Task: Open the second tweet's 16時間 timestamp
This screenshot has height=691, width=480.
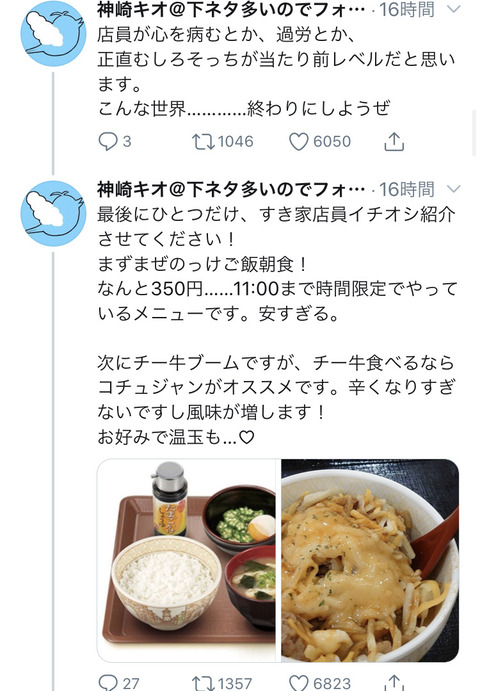Action: [x=406, y=189]
